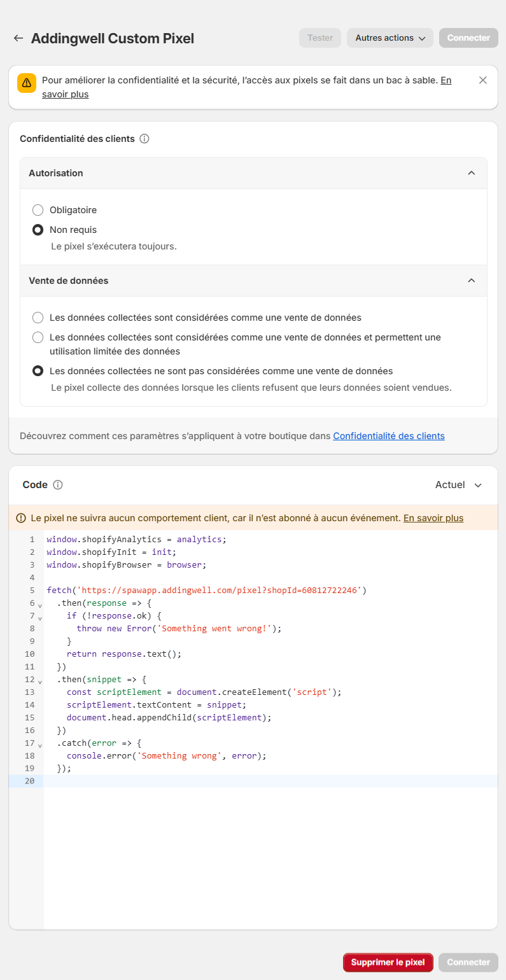506x980 pixels.
Task: Click 'console.error' code line
Action: coord(166,755)
